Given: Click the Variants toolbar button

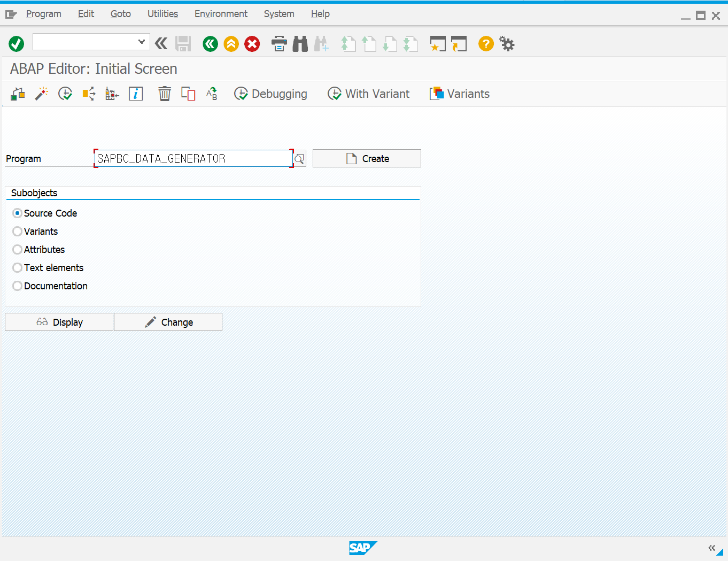Looking at the screenshot, I should click(460, 94).
